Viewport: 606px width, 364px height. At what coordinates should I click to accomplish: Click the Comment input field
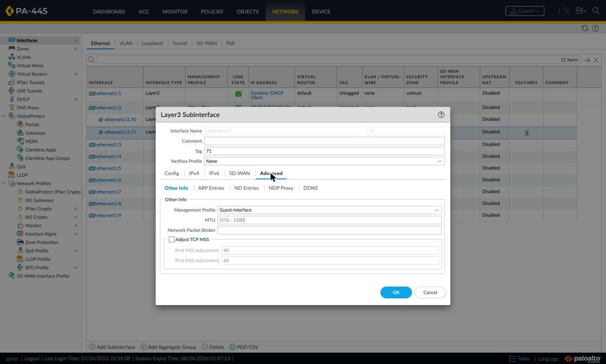pyautogui.click(x=324, y=141)
